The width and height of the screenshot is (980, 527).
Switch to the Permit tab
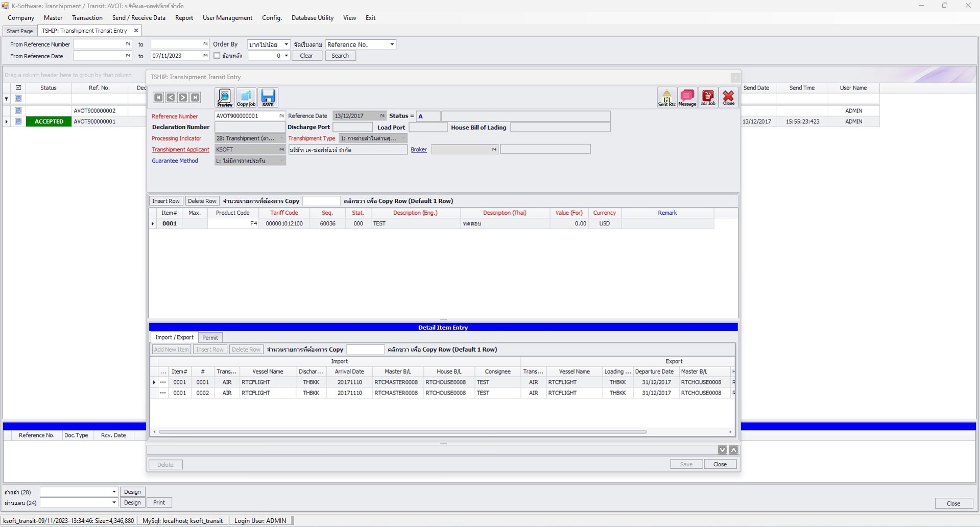(210, 337)
